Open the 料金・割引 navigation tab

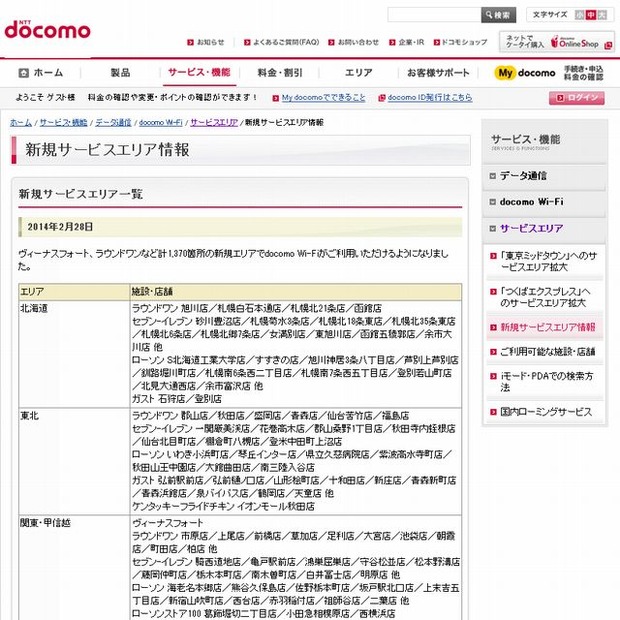pos(280,73)
